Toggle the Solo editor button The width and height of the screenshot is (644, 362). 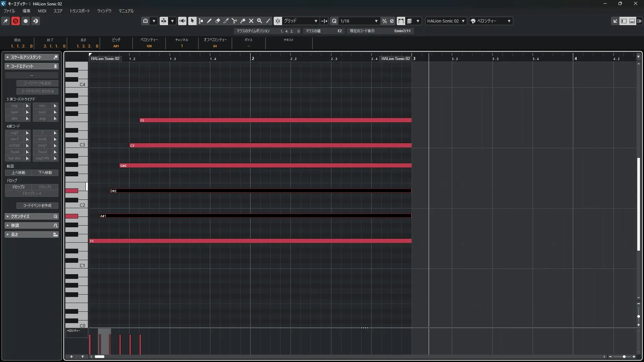coord(15,21)
